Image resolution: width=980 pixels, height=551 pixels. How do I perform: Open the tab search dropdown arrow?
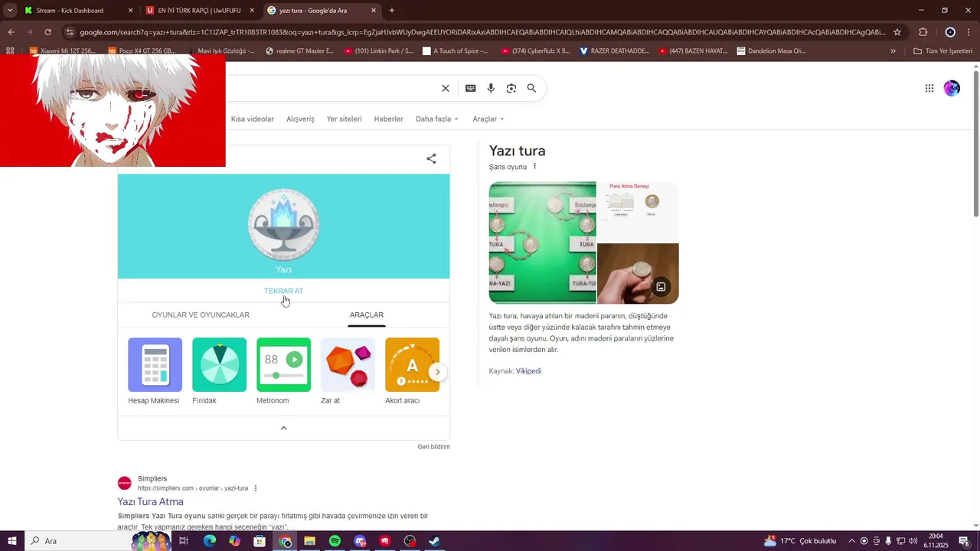[10, 11]
